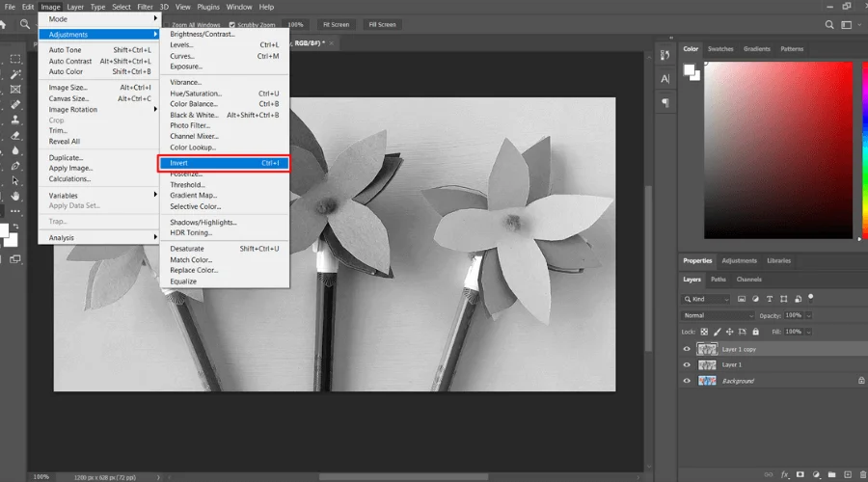The image size is (868, 482).
Task: Select the Magic Wand tool
Action: click(15, 74)
